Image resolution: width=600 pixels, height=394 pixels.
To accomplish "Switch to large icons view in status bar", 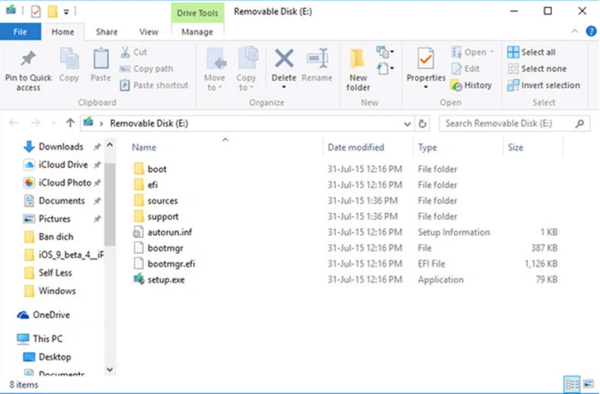I will pos(588,384).
